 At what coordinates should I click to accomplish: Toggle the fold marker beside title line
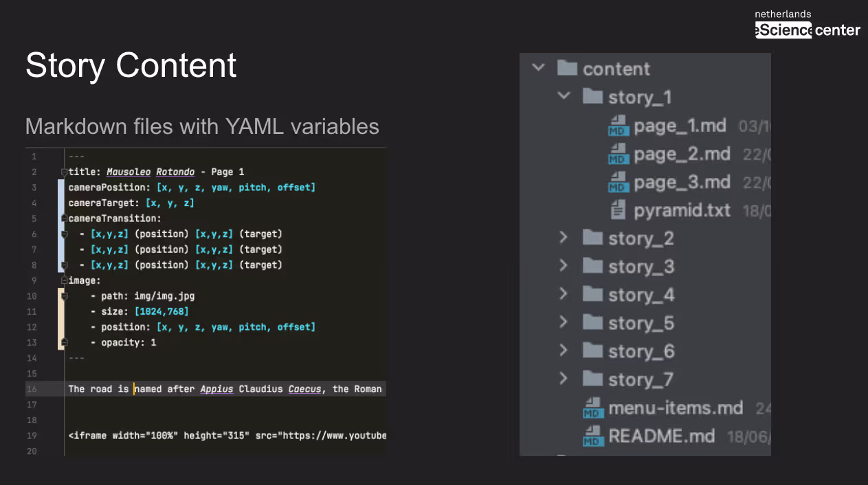point(64,172)
